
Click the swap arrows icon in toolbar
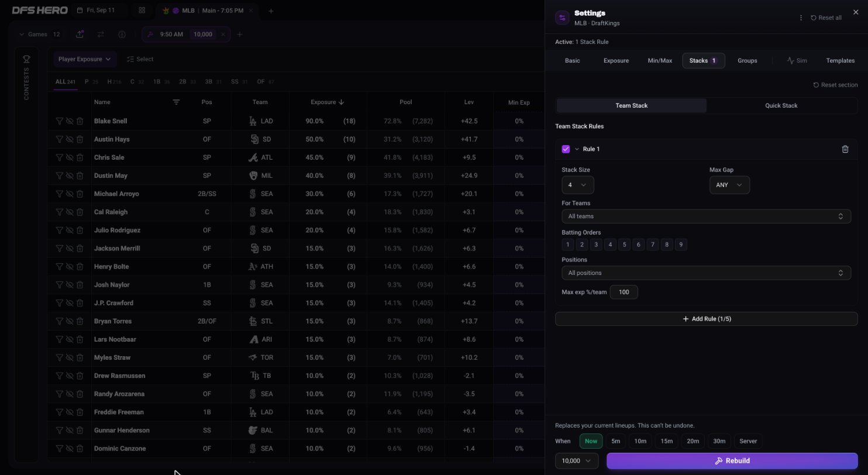pos(101,35)
